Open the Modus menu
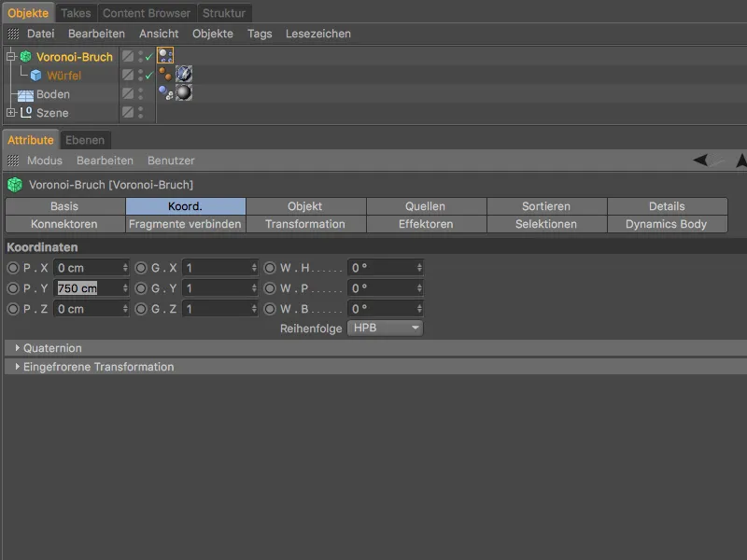 click(45, 161)
